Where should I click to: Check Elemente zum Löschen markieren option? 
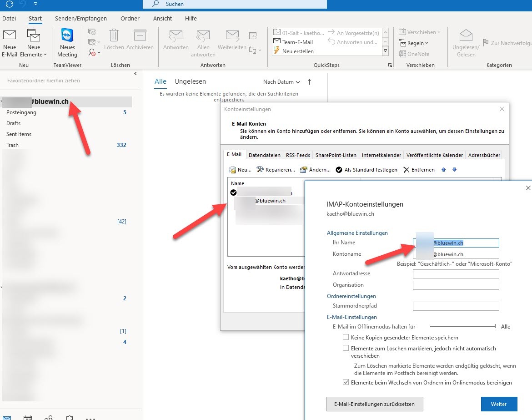pyautogui.click(x=346, y=349)
